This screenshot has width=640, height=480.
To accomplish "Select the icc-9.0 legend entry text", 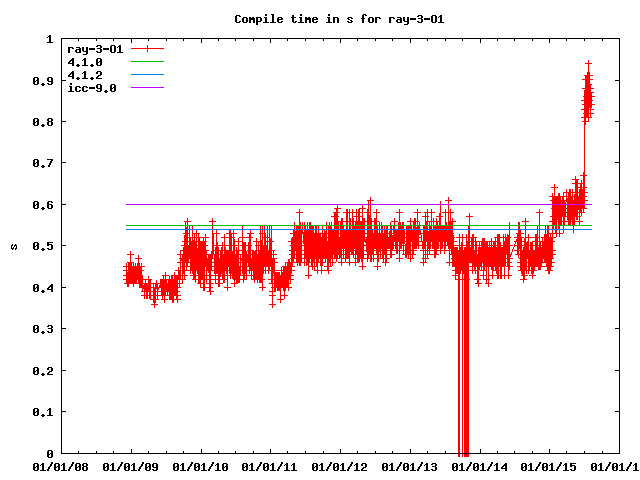I will coord(90,88).
